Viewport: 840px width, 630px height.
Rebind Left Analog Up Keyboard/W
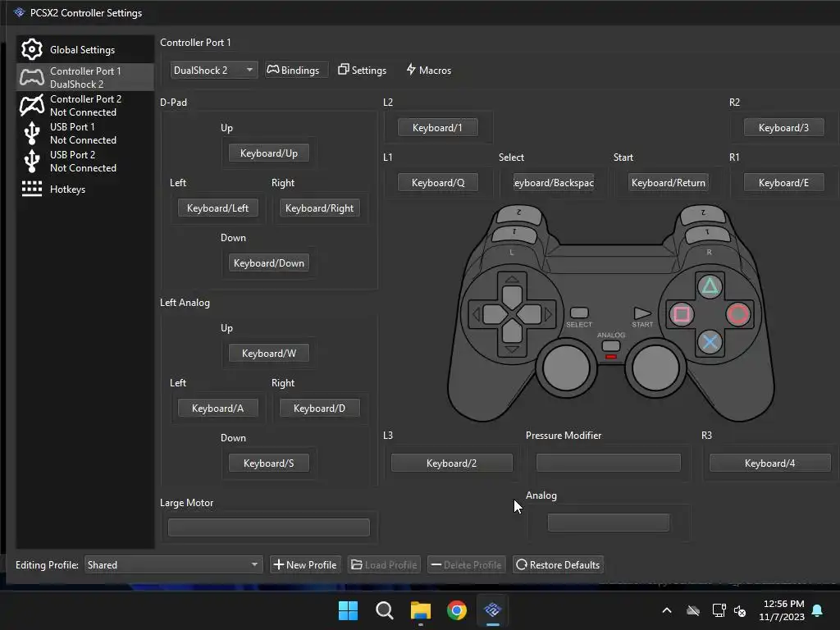(269, 353)
